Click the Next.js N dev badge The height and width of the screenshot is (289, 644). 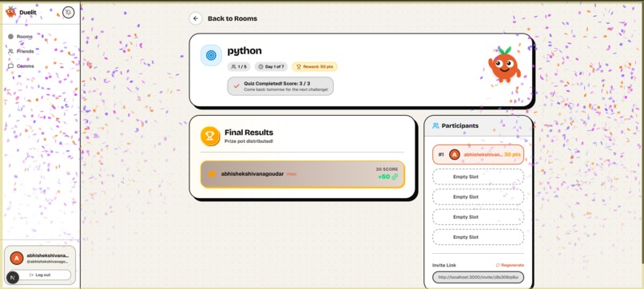[12, 278]
